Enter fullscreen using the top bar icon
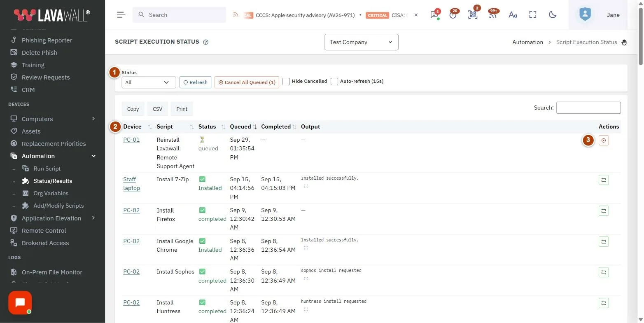 533,15
